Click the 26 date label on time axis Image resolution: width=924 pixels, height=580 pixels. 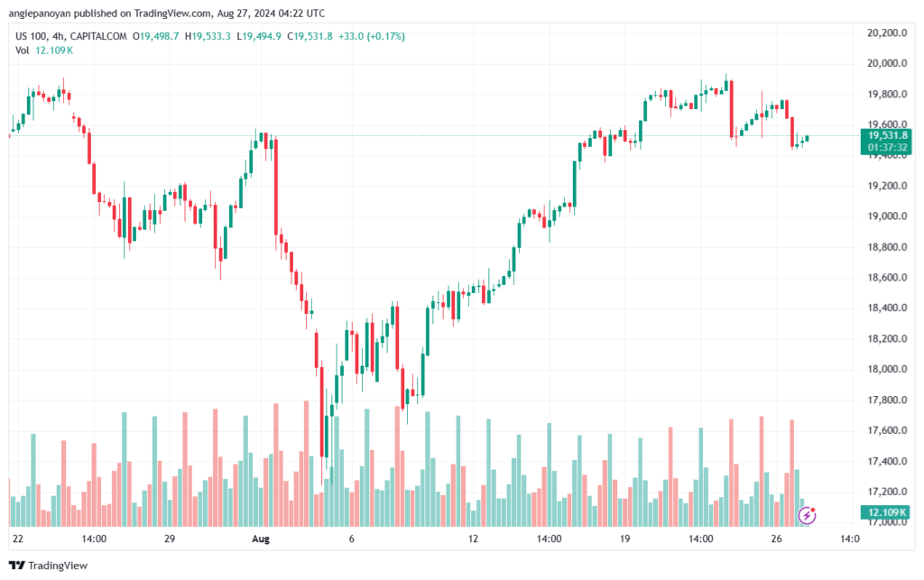click(x=776, y=539)
